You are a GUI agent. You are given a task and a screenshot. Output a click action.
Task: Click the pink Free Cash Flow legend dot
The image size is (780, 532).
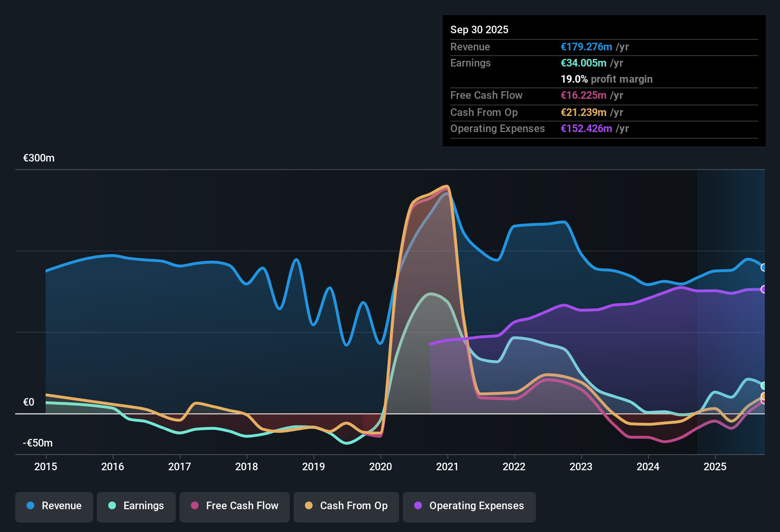(195, 505)
